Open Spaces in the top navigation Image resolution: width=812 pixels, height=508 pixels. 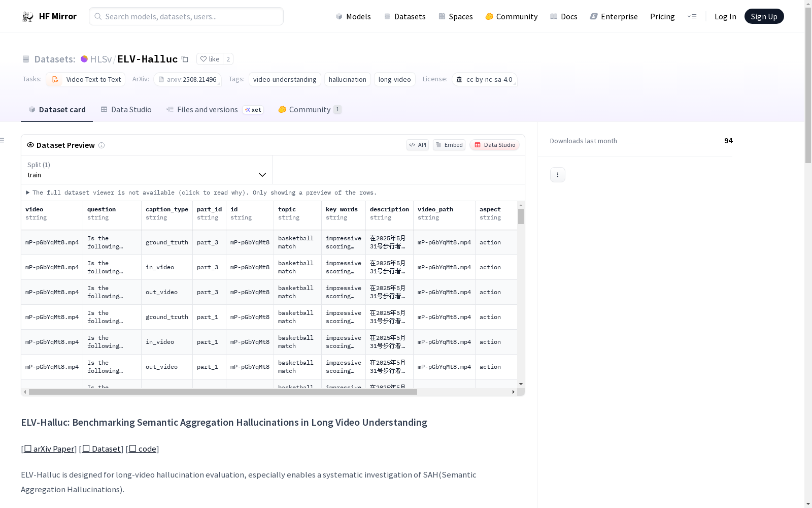tap(456, 16)
